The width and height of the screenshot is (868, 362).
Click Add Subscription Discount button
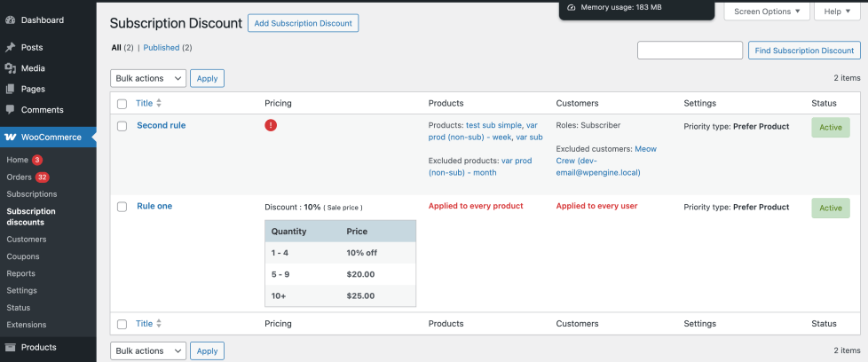pyautogui.click(x=304, y=23)
